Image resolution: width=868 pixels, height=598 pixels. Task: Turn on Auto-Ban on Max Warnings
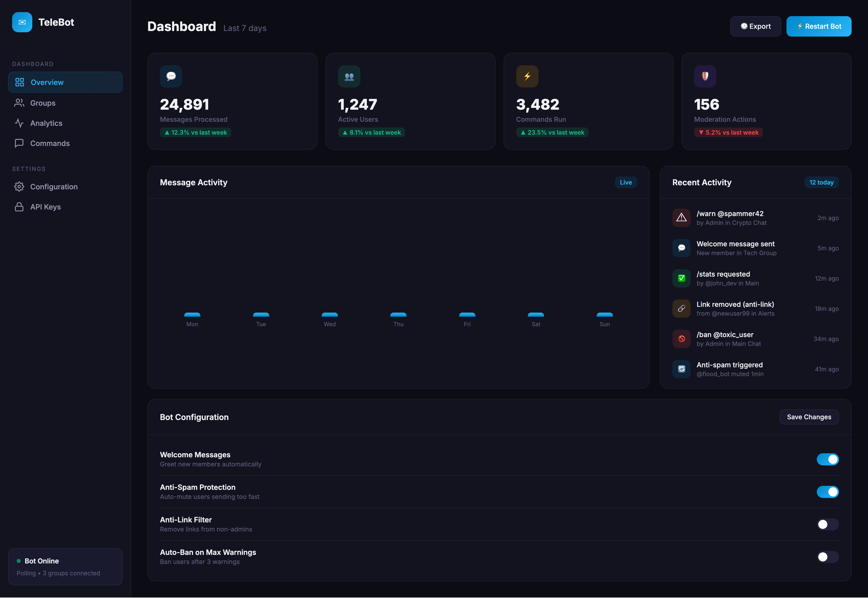click(x=828, y=557)
